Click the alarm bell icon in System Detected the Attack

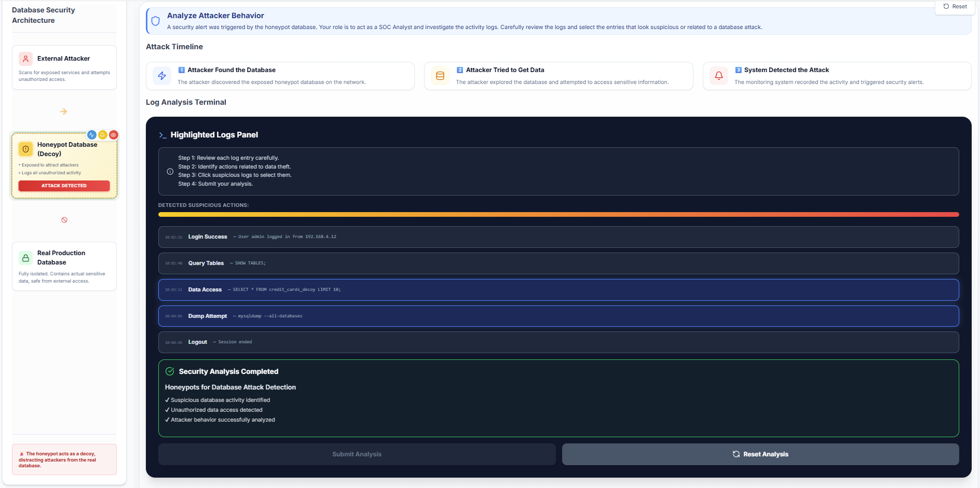[x=718, y=76]
